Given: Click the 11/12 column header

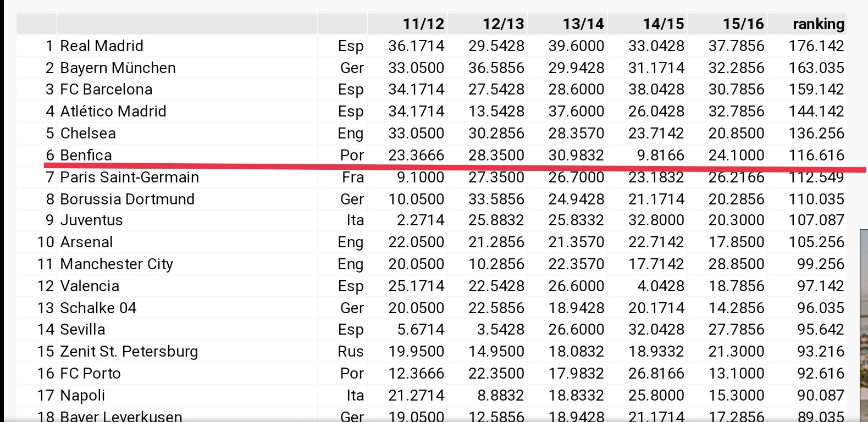Looking at the screenshot, I should click(x=423, y=24).
